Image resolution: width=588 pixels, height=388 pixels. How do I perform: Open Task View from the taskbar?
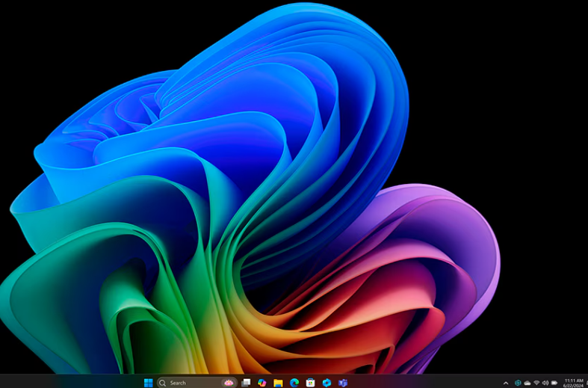[246, 383]
